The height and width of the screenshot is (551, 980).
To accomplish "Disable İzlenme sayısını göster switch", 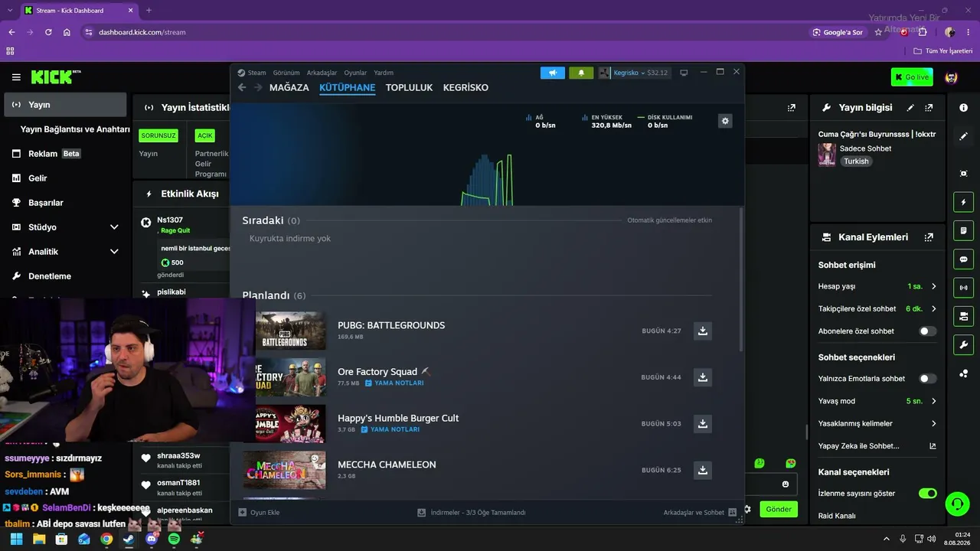I will point(927,494).
